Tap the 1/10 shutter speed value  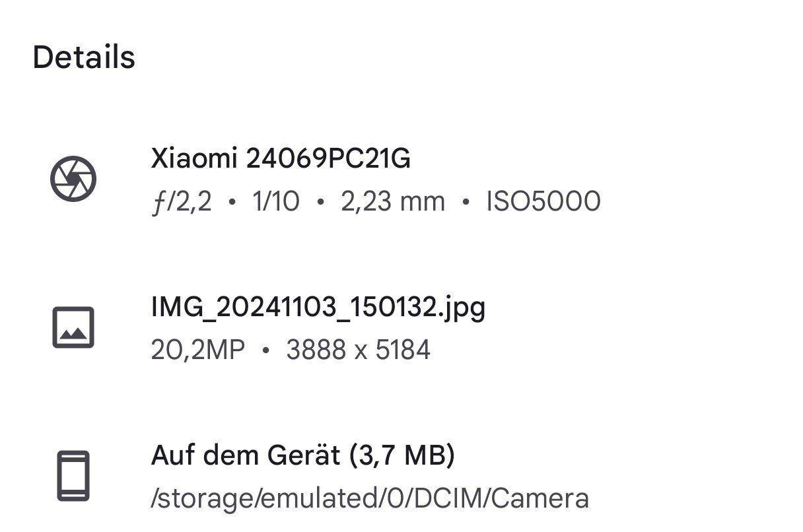[276, 202]
